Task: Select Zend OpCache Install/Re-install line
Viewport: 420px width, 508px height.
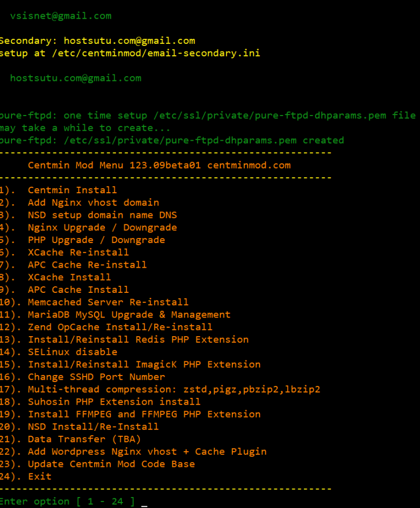Action: (x=120, y=327)
